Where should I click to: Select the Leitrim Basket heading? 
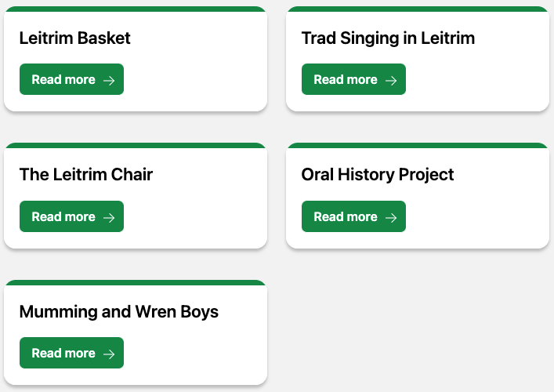coord(75,38)
